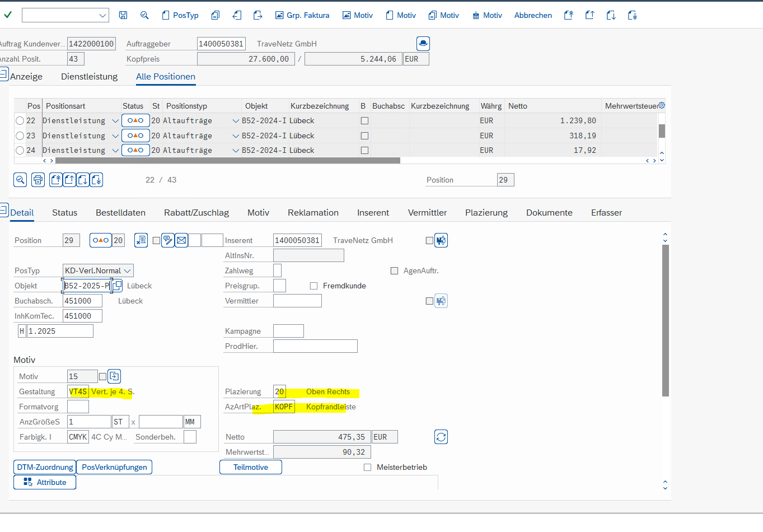Toggle the AgenAuftr. checkbox
The width and height of the screenshot is (763, 532).
coord(394,270)
